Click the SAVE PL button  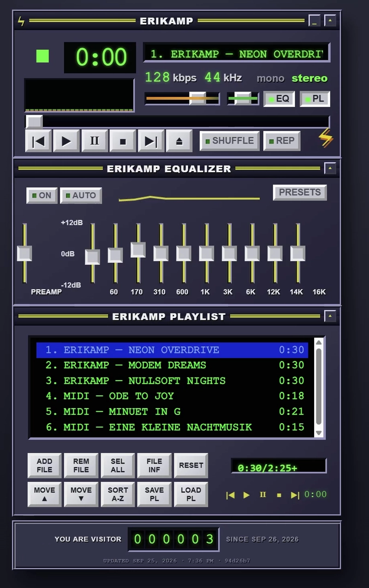154,494
